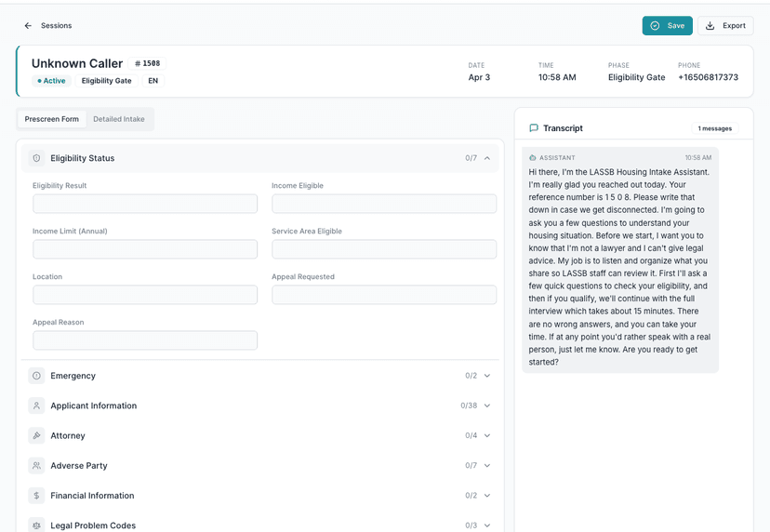The width and height of the screenshot is (770, 532).
Task: Click the Adverse Party people icon
Action: [36, 465]
